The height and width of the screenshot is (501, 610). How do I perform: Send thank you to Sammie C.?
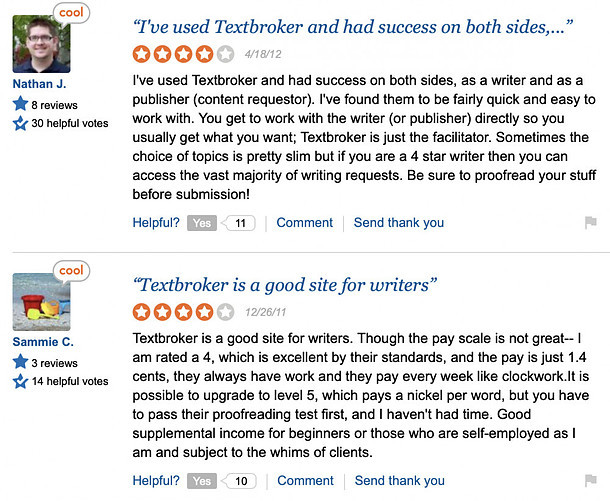400,480
